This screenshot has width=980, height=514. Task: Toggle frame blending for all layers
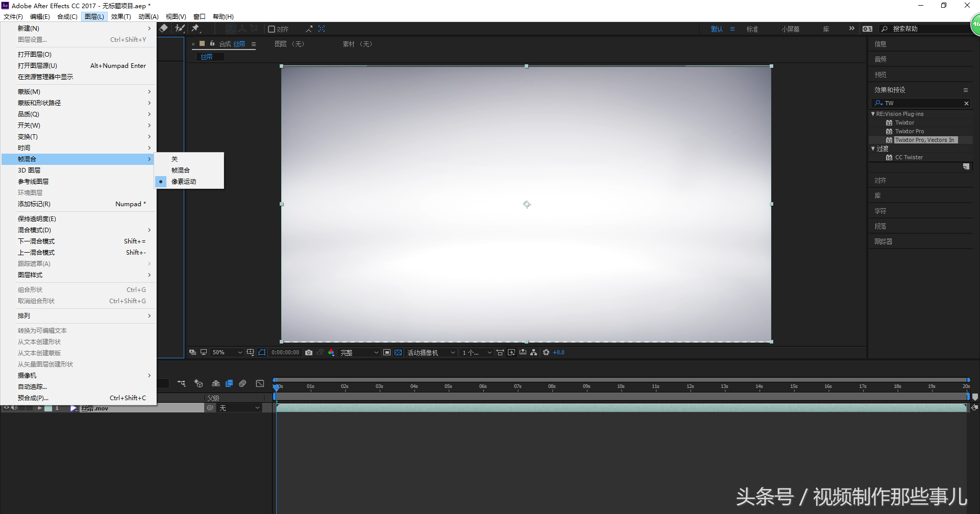coord(229,383)
